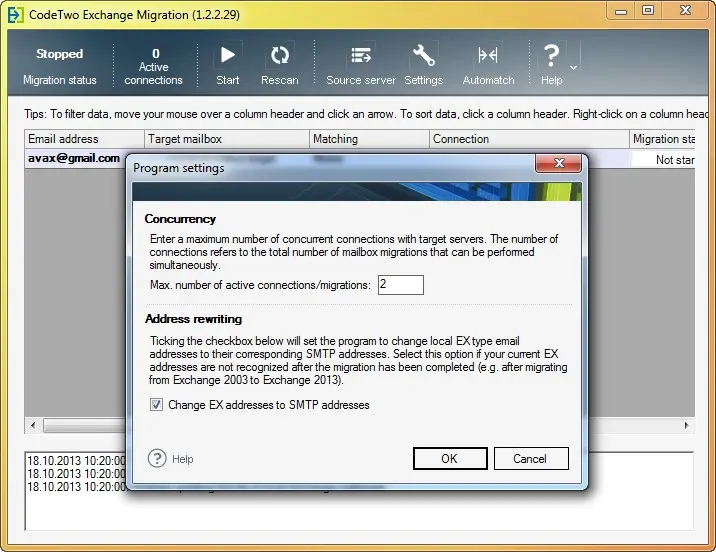Run Automatch from the toolbar

point(488,55)
